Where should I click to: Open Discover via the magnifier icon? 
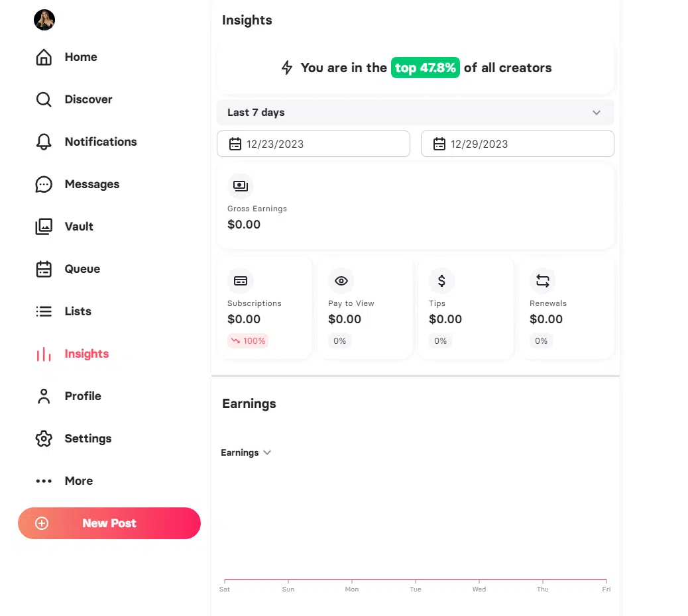(44, 99)
